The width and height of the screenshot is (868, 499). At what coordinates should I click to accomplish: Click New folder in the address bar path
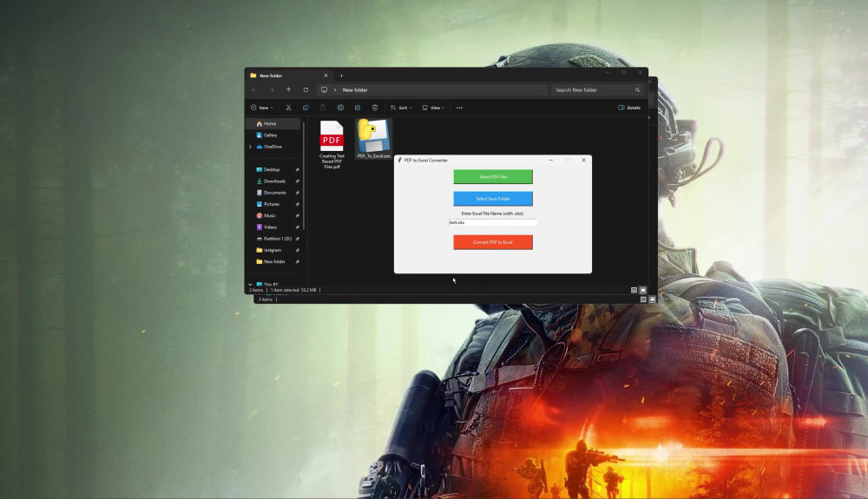pyautogui.click(x=355, y=89)
